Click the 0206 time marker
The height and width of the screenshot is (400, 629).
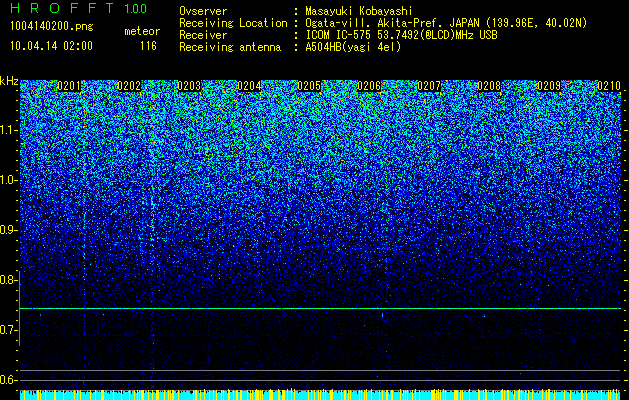[369, 86]
